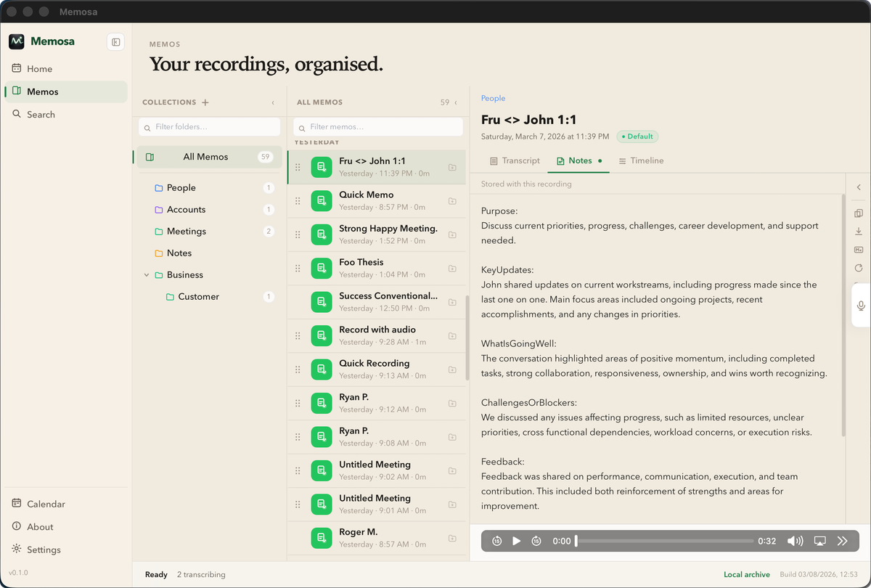Select the Quick Recording memo
Viewport: 871px width, 588px height.
pyautogui.click(x=377, y=369)
